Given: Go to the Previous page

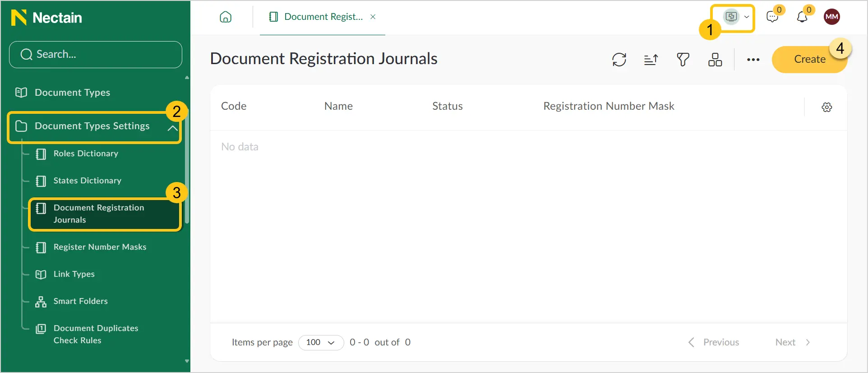Looking at the screenshot, I should click(714, 342).
